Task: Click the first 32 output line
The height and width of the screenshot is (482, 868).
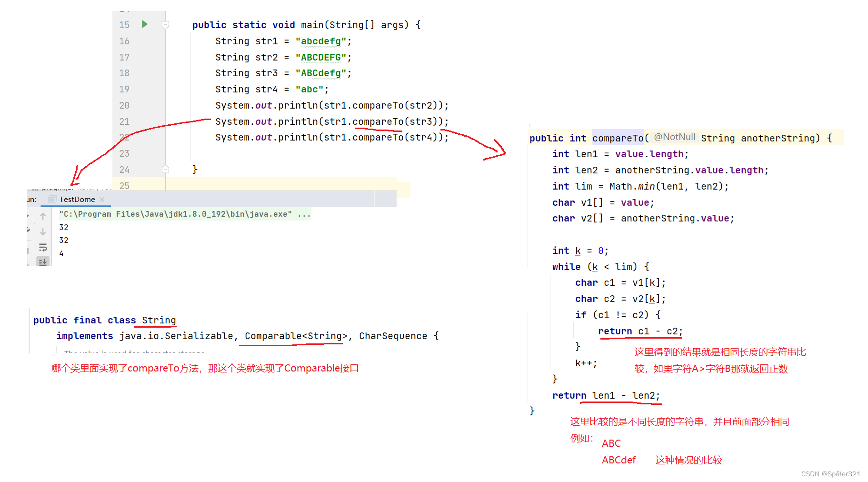Action: pyautogui.click(x=64, y=227)
